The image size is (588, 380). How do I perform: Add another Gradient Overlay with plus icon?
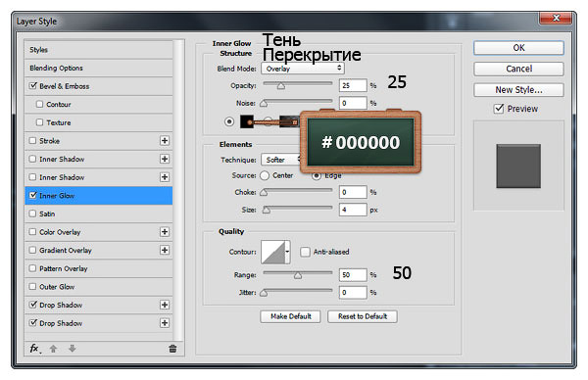165,250
